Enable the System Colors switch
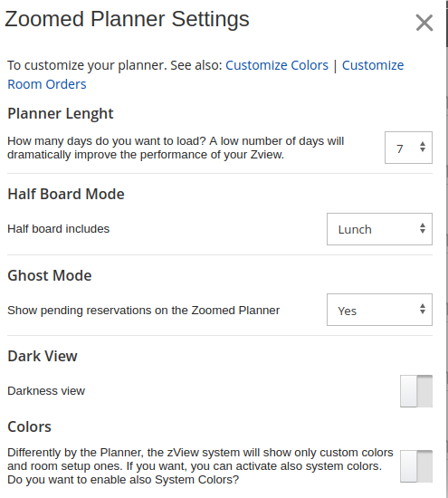 click(x=416, y=466)
